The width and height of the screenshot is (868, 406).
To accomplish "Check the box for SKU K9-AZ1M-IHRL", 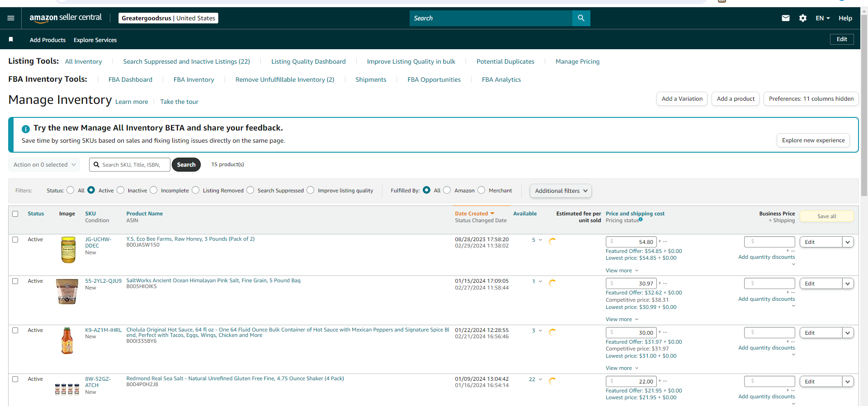I will 15,330.
